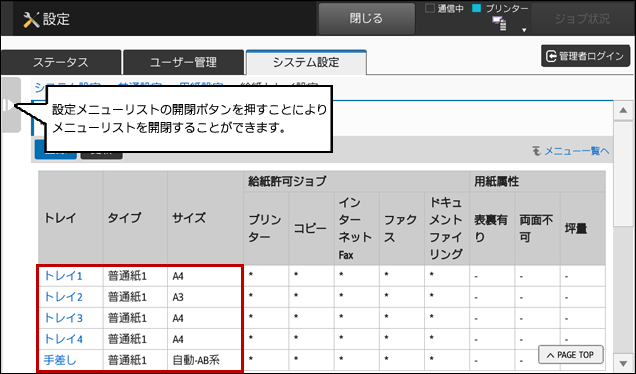Open the 手差し bypass tray link
The height and width of the screenshot is (374, 636).
coord(60,360)
